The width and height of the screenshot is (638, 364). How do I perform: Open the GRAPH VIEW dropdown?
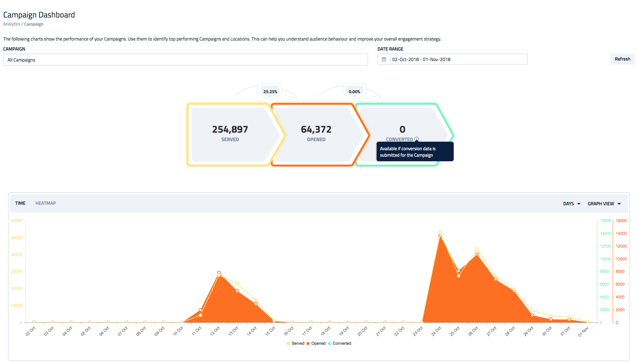coord(601,204)
